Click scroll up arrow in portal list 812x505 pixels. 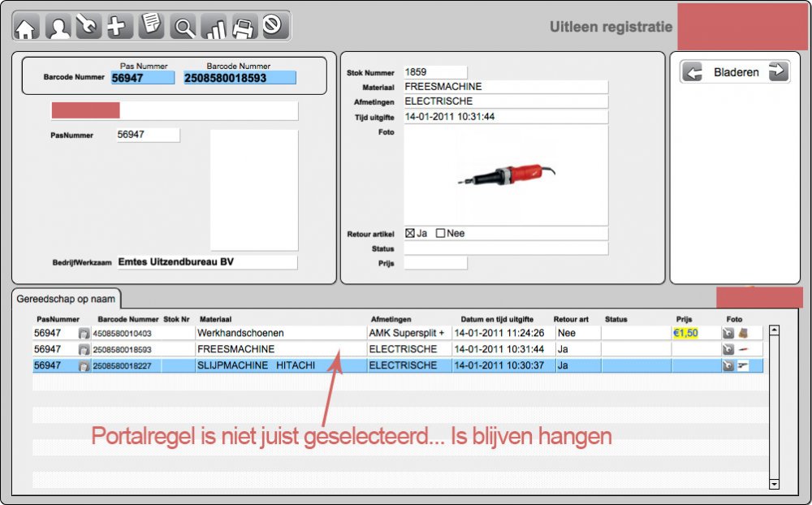(x=774, y=330)
